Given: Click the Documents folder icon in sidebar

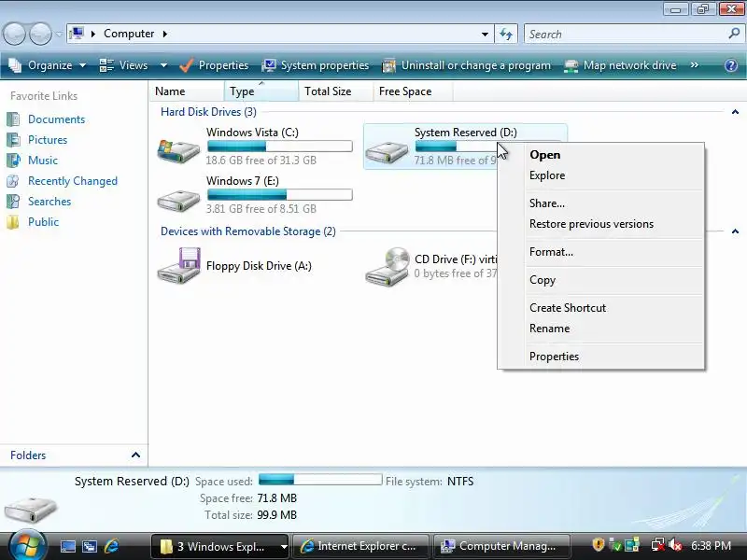Looking at the screenshot, I should pos(13,119).
